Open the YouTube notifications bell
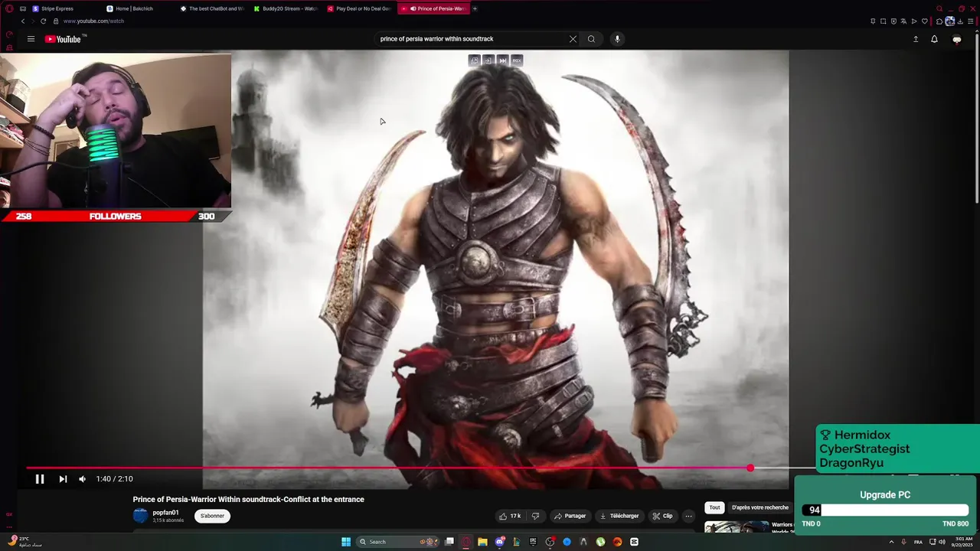The image size is (980, 551). tap(934, 39)
